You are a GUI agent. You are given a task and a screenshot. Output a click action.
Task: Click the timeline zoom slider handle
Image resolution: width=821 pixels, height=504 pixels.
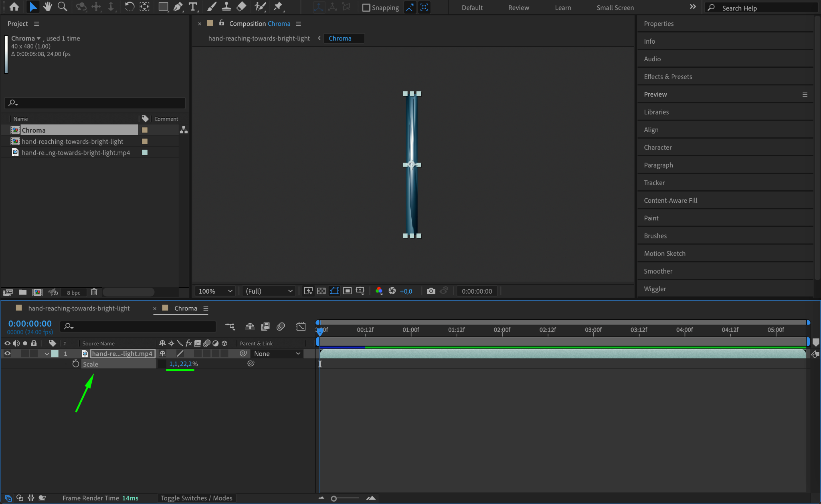coord(334,498)
